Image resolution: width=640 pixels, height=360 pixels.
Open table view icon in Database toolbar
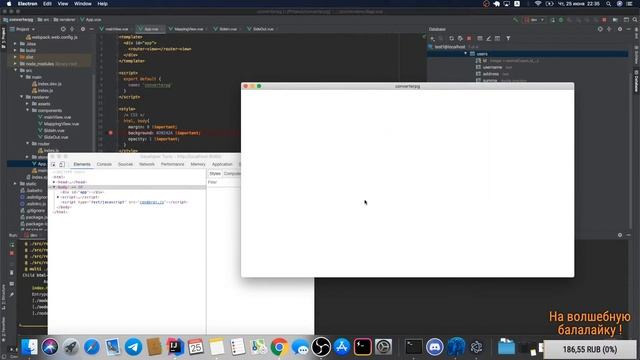click(x=480, y=38)
